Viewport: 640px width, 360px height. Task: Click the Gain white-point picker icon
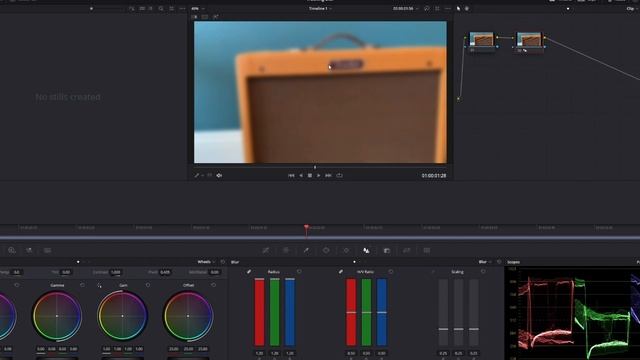click(99, 285)
